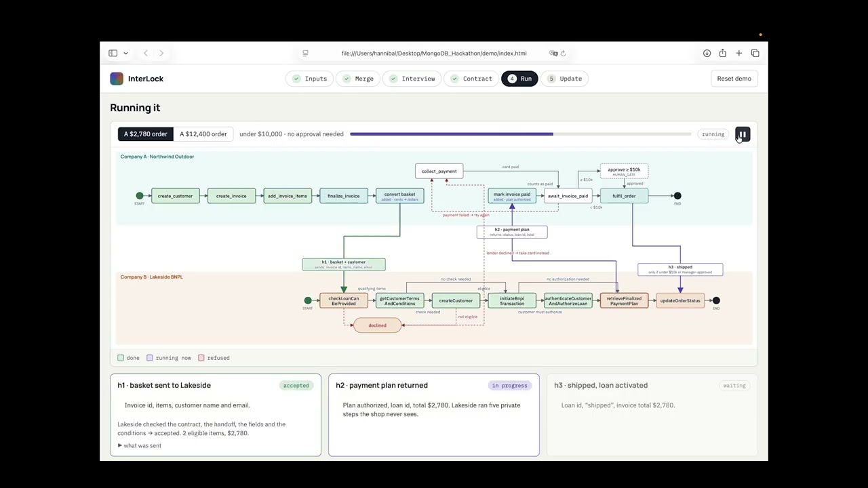
Task: Open the 'h2 · payment plan returned' card
Action: point(434,415)
